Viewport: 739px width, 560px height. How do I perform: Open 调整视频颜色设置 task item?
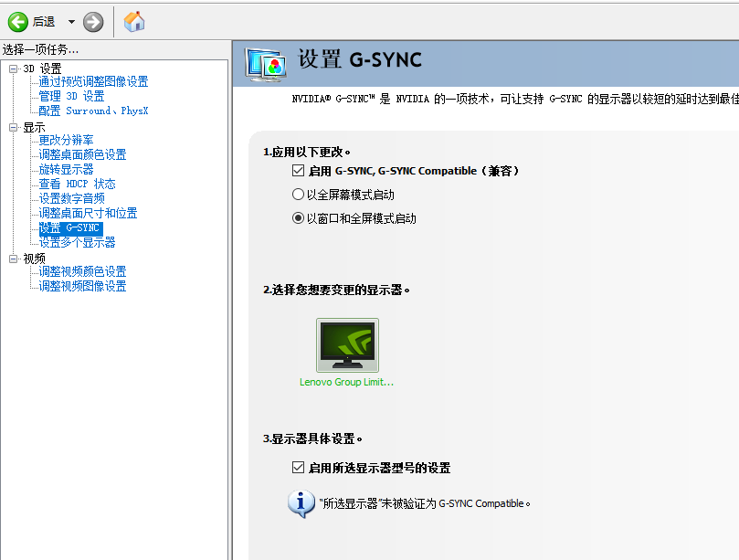point(82,271)
